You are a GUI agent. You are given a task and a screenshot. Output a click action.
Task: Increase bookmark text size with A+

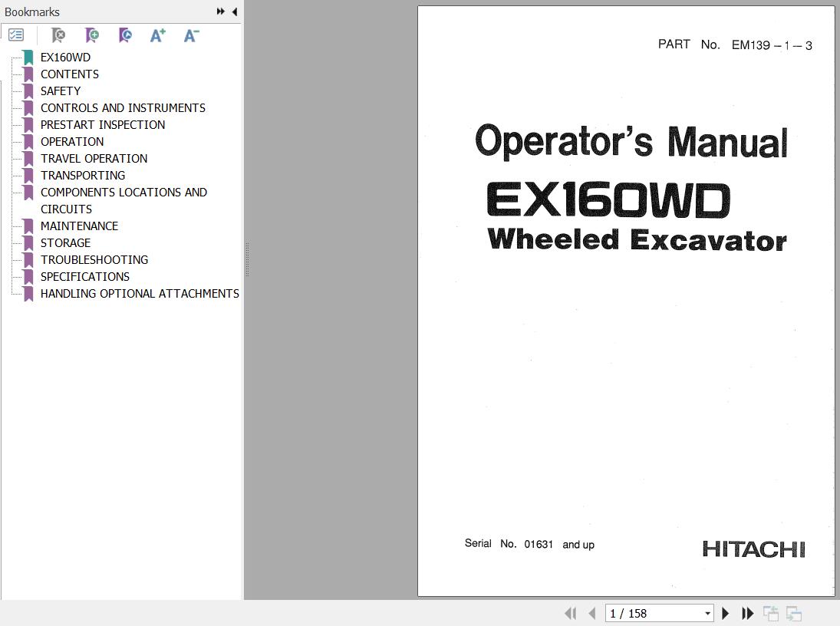157,35
